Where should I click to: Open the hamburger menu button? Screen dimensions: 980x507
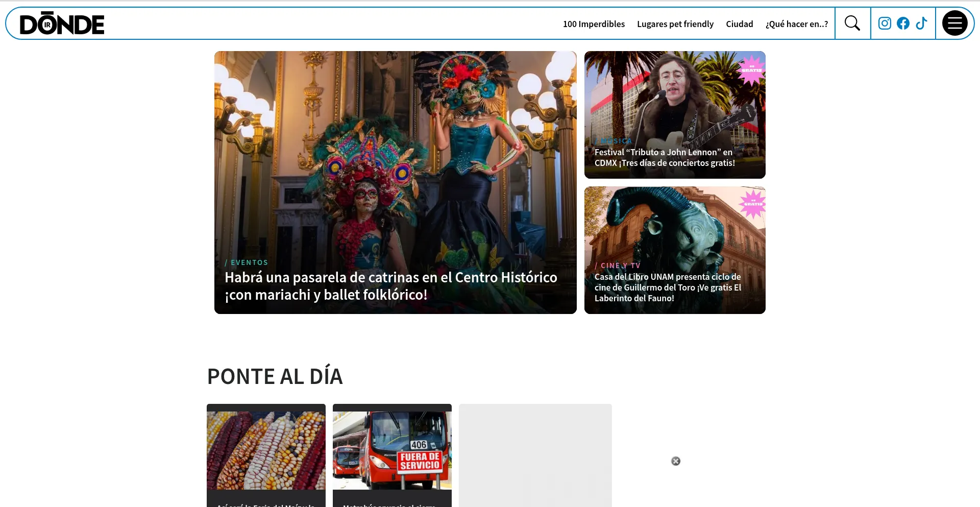pyautogui.click(x=954, y=23)
